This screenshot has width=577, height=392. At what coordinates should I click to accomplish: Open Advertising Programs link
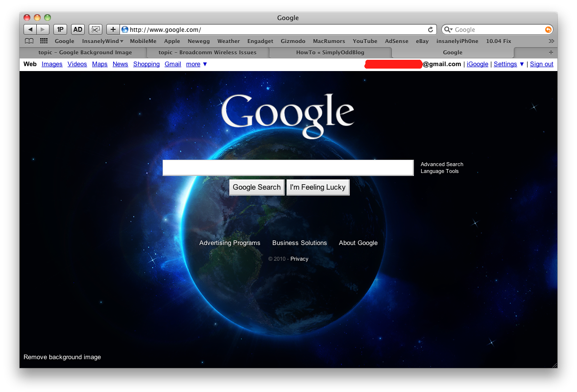pyautogui.click(x=230, y=243)
